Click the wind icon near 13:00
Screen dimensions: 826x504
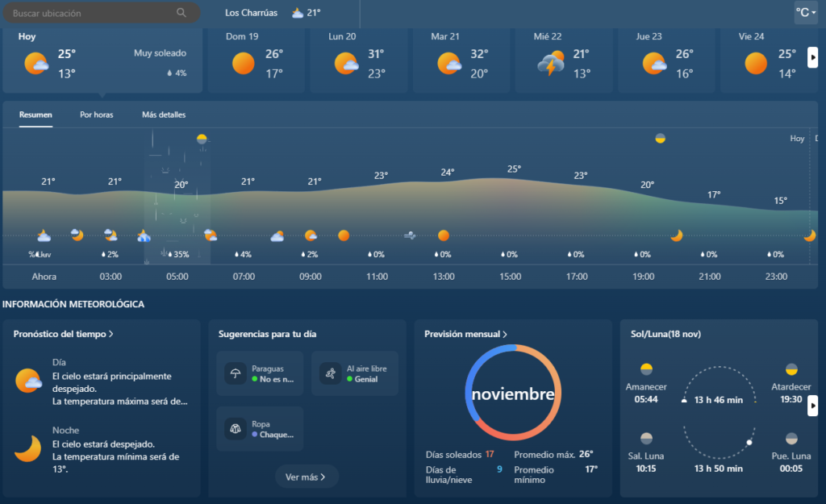pyautogui.click(x=411, y=235)
